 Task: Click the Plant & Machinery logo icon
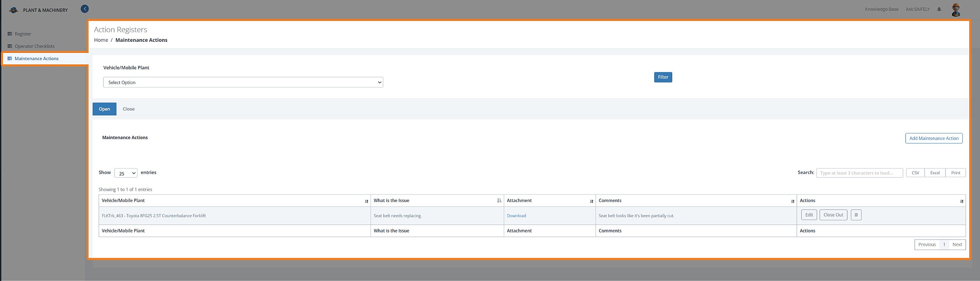(13, 10)
